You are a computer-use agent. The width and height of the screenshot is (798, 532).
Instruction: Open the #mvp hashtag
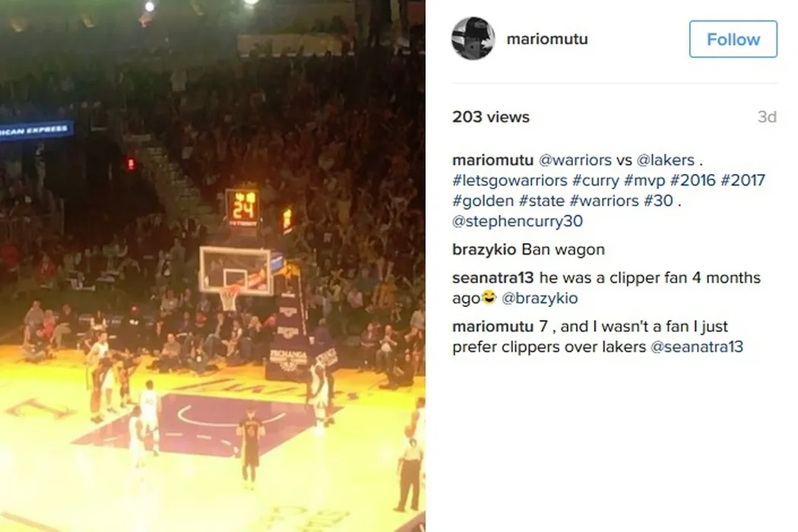[x=644, y=180]
